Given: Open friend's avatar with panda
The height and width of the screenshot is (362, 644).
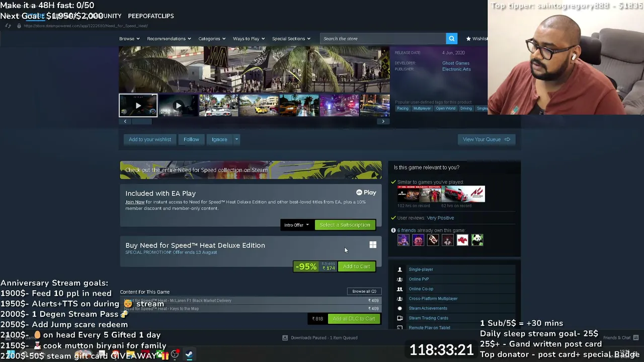Looking at the screenshot, I should click(477, 240).
